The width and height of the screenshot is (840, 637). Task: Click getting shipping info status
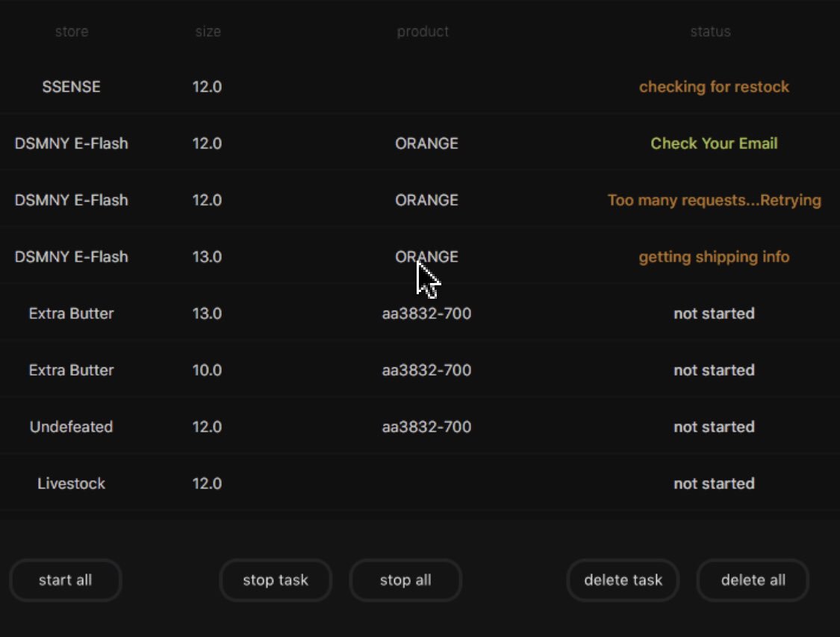(x=714, y=257)
